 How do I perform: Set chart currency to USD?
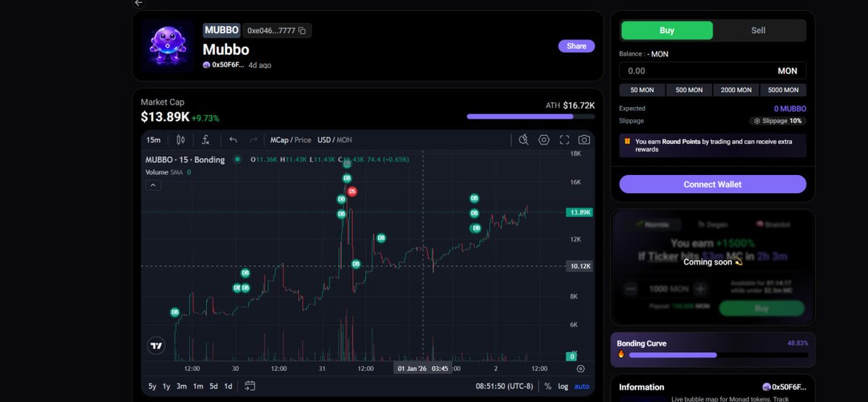[x=324, y=140]
